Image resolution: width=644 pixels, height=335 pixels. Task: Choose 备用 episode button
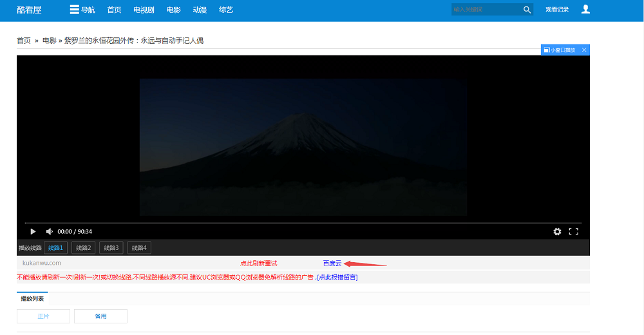coord(100,316)
